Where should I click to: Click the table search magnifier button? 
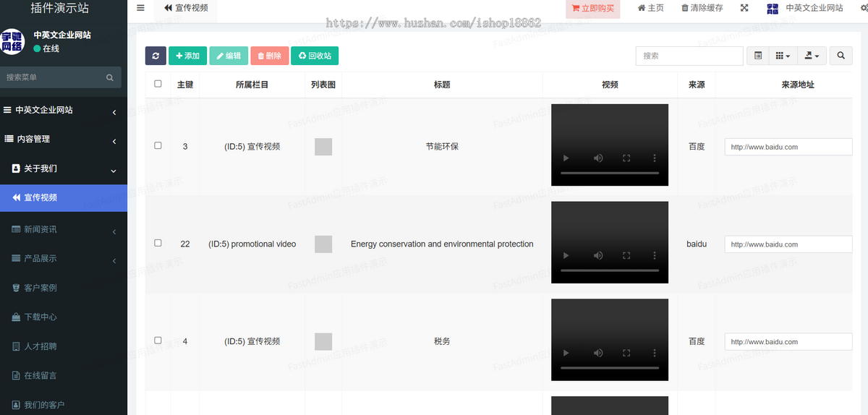click(x=841, y=56)
